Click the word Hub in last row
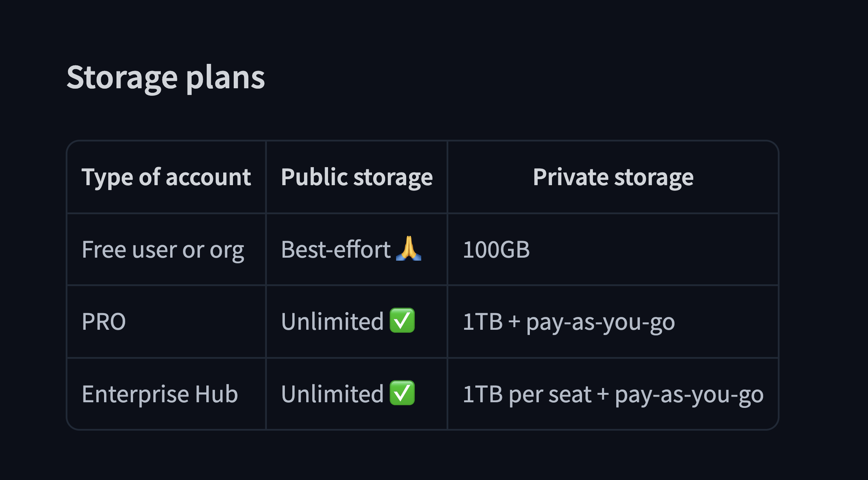 tap(216, 394)
